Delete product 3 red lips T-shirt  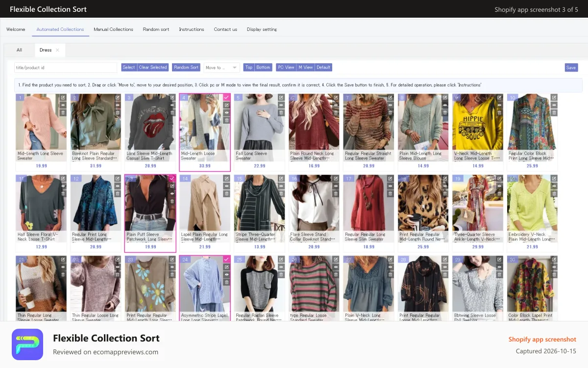point(172,112)
